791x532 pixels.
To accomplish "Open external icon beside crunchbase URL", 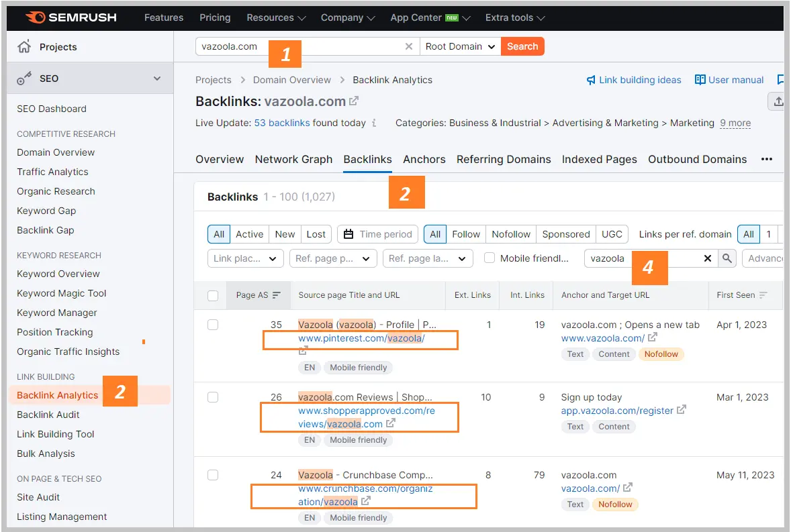I will pyautogui.click(x=366, y=501).
